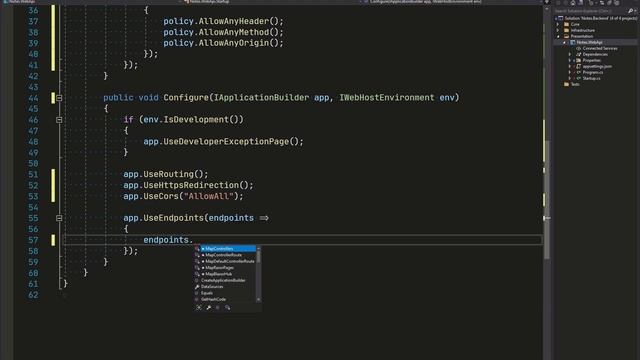Click the "AllowAll" string on line 53
640x360 pixels.
(x=208, y=197)
